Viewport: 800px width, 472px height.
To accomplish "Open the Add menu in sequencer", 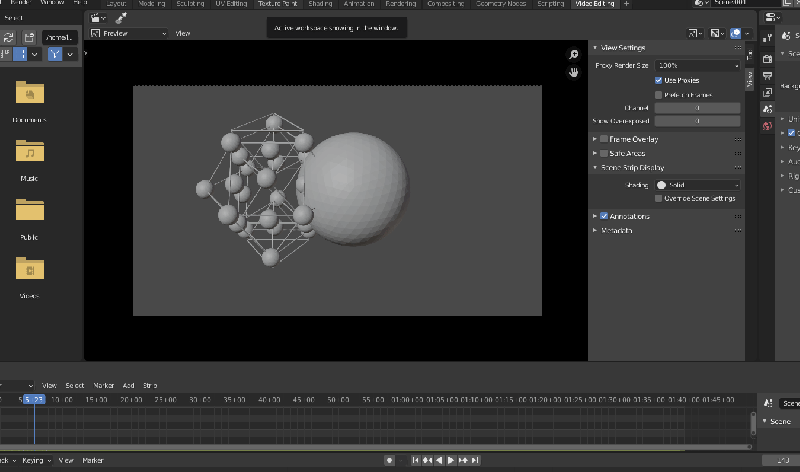I will 128,385.
